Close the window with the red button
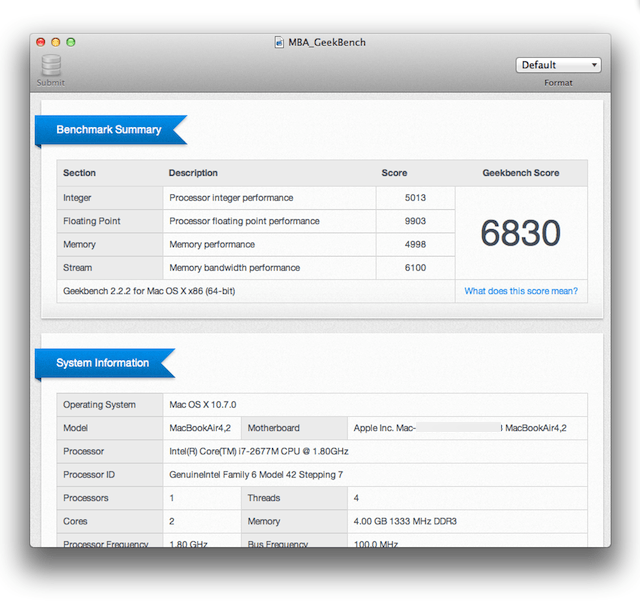Screen dimensions: 640x602 point(41,42)
